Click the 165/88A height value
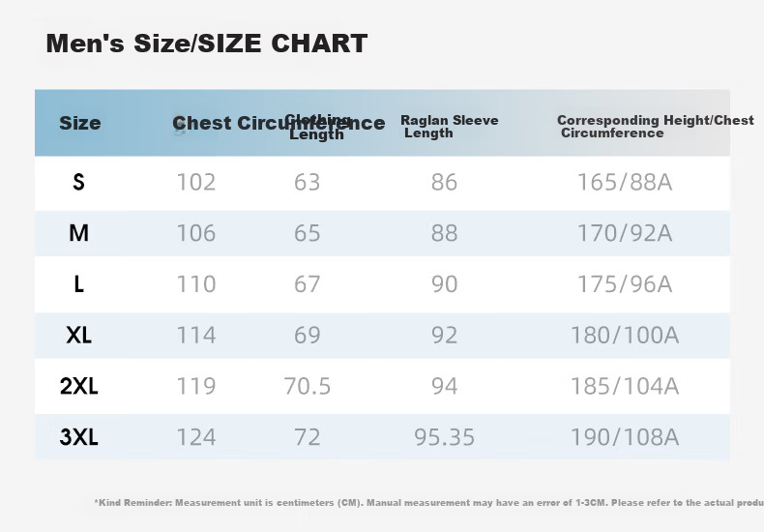Screen dimensions: 764x532 625,182
